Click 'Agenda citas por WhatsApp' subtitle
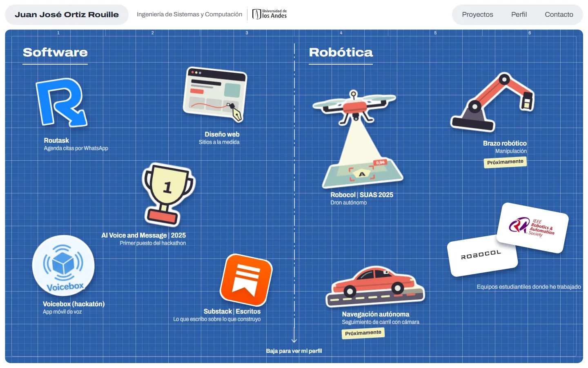Screen dimensions: 588x368 click(76, 148)
